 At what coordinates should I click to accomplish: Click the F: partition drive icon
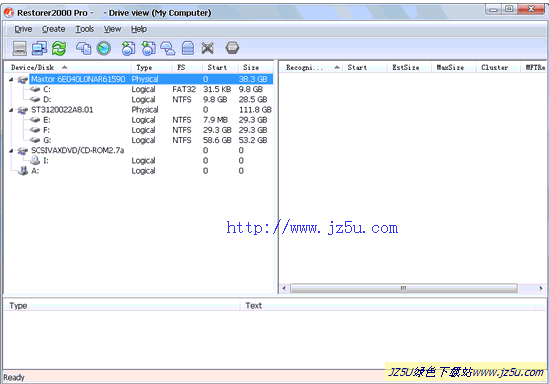click(35, 130)
